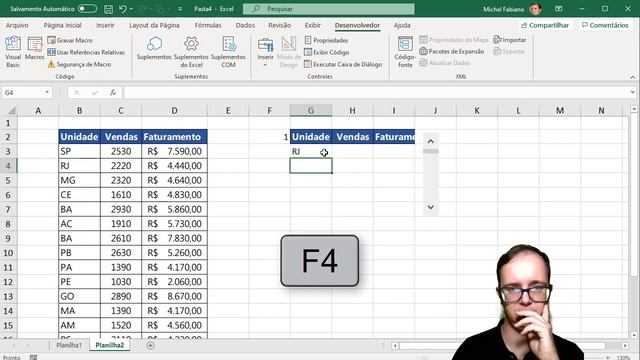This screenshot has height=360, width=640.
Task: Add a new sheet with plus icon
Action: pyautogui.click(x=150, y=345)
